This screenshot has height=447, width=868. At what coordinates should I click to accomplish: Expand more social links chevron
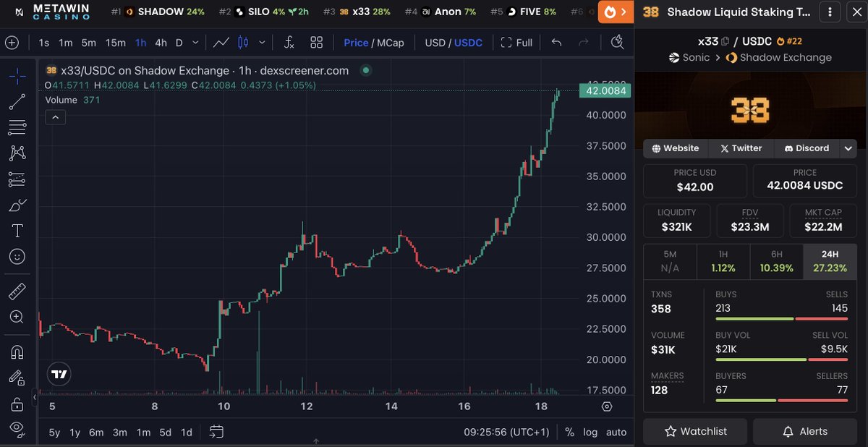[848, 148]
